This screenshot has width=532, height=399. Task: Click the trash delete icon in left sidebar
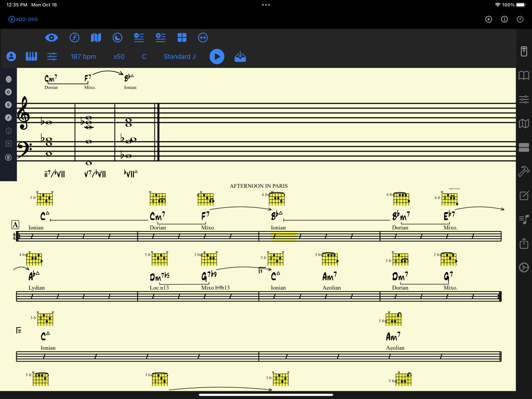click(x=9, y=157)
